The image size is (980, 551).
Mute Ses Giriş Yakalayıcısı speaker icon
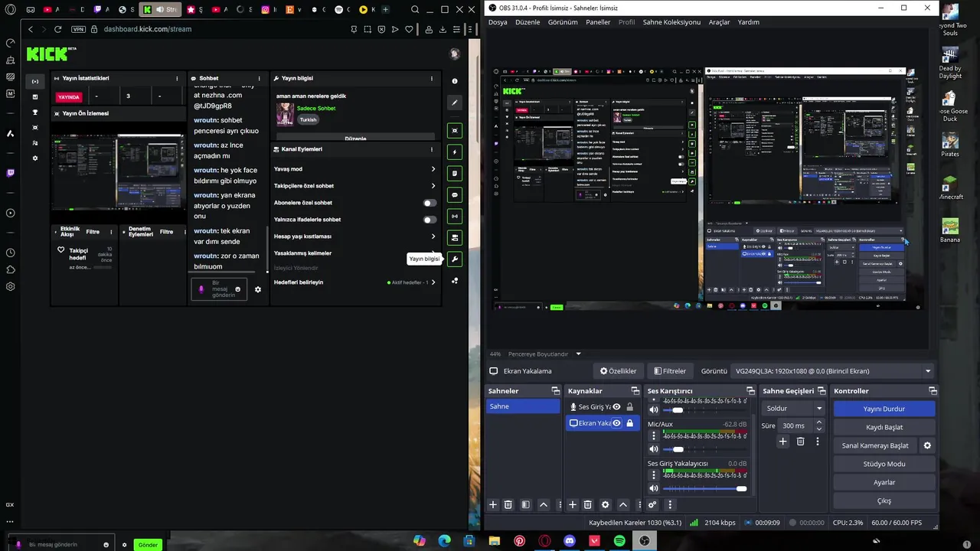click(653, 488)
